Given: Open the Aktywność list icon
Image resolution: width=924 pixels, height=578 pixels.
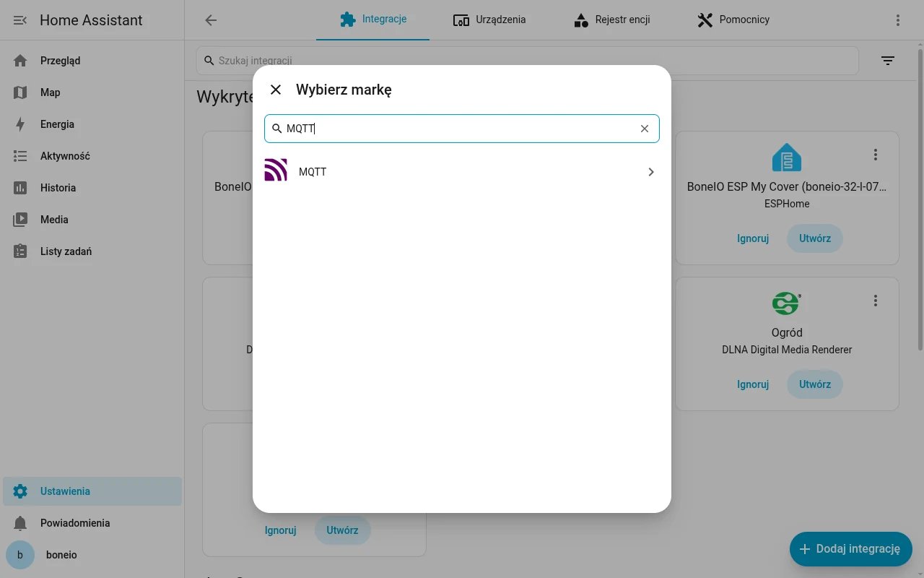Looking at the screenshot, I should click(x=20, y=156).
